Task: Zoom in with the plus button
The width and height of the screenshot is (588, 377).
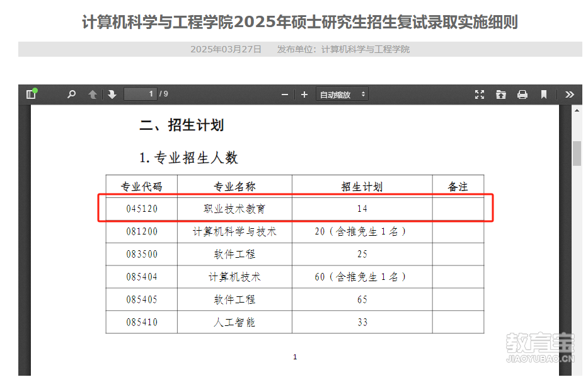Action: tap(304, 95)
